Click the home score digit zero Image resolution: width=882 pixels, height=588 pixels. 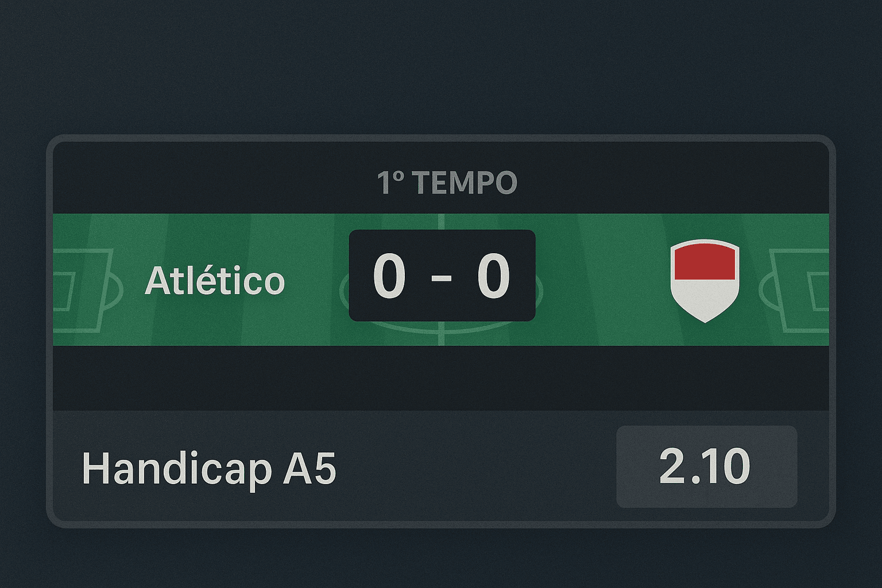[x=389, y=276]
